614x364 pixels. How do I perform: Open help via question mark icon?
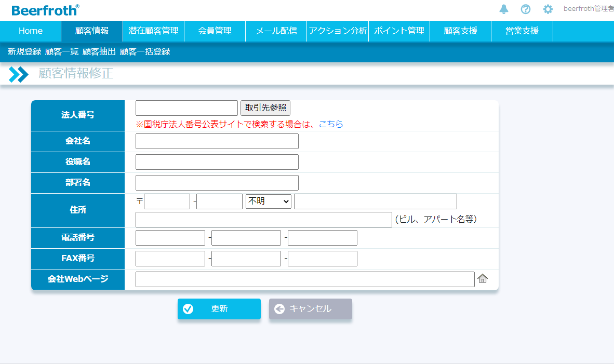[x=526, y=9]
